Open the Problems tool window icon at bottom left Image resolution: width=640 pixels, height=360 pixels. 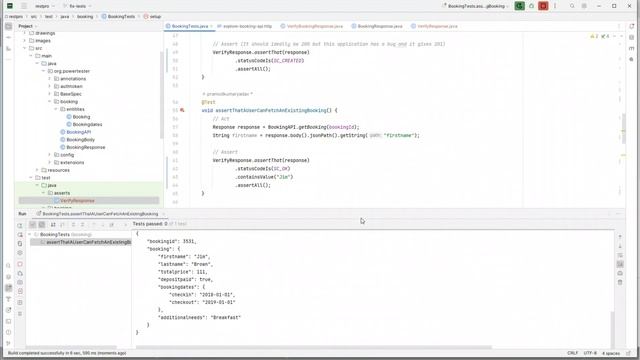point(8,332)
